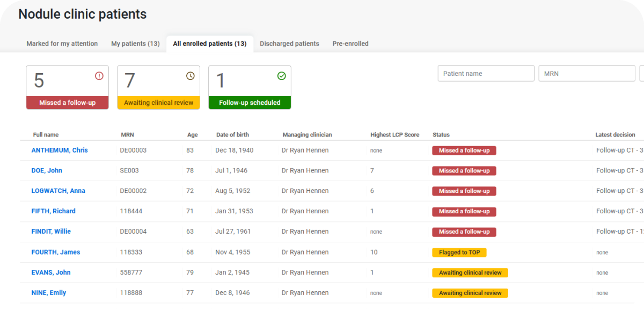The image size is (644, 309).
Task: Open the My patients (13) tab
Action: pyautogui.click(x=135, y=44)
